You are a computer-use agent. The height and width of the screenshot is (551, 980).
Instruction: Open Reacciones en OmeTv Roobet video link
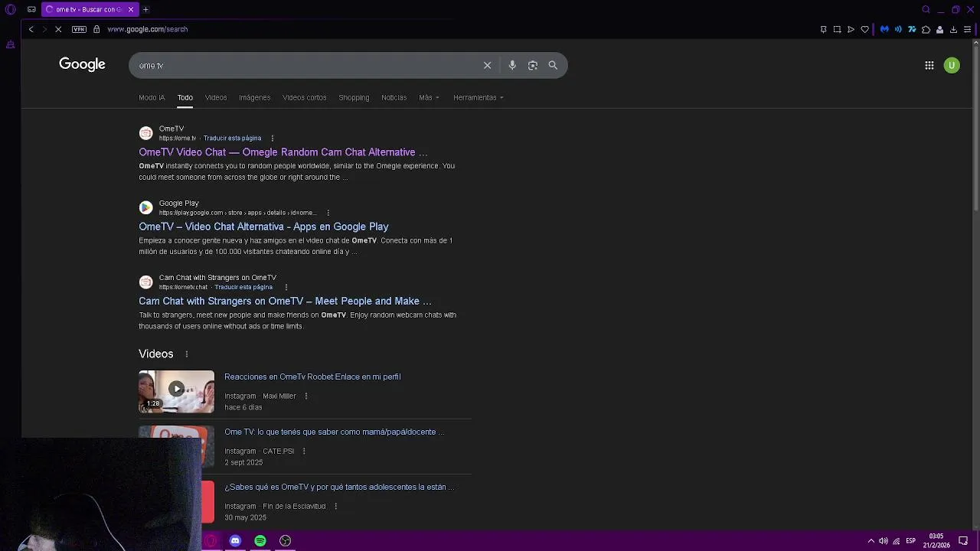click(x=312, y=377)
